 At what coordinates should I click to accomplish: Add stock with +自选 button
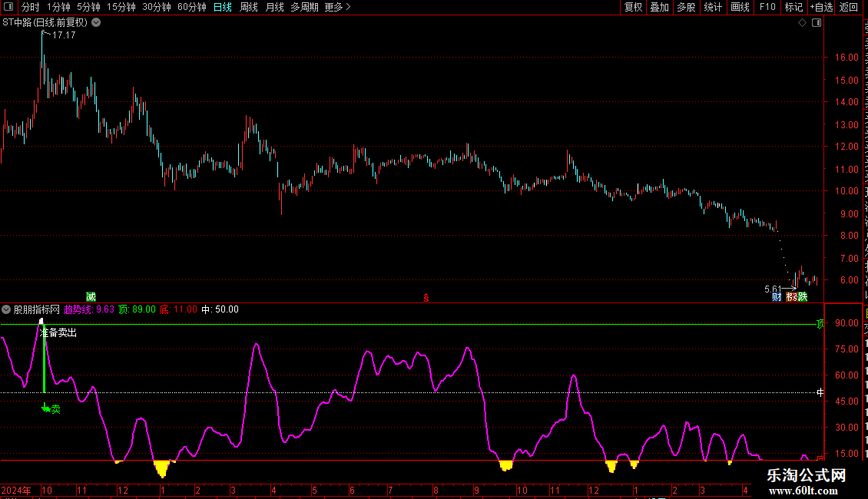821,7
